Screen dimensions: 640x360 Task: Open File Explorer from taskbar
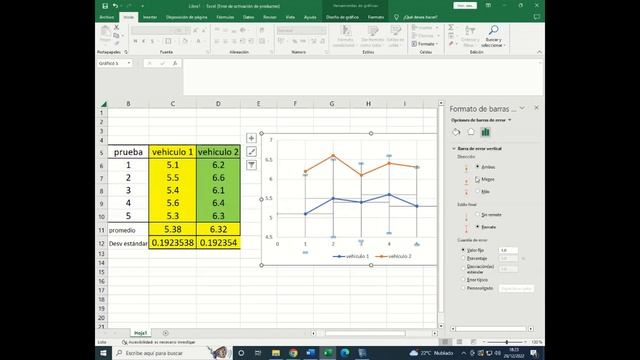tap(276, 353)
